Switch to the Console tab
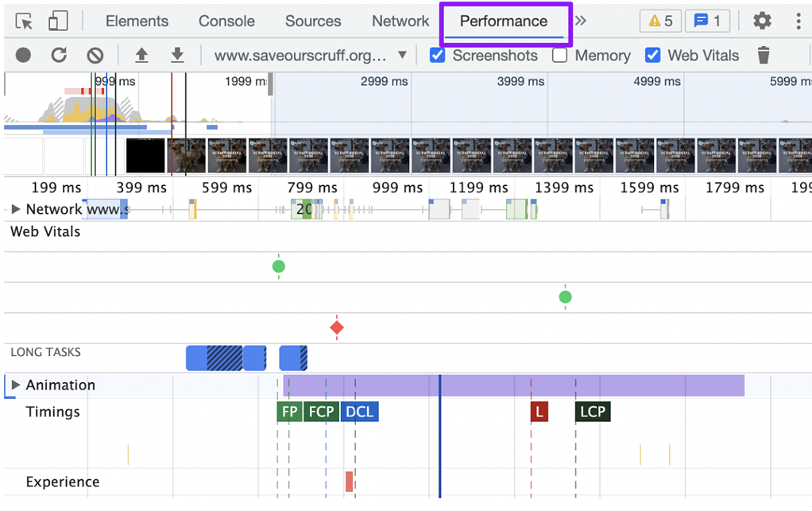The width and height of the screenshot is (812, 511). [226, 21]
